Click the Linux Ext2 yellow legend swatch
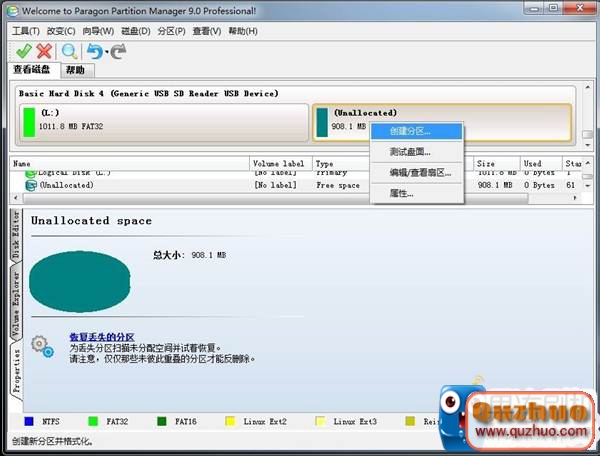The image size is (600, 456). 230,421
